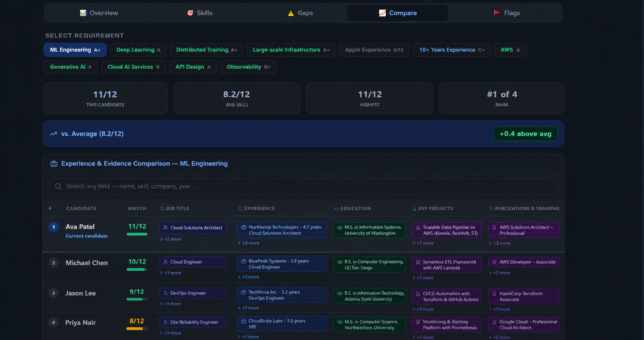Click the bar chart icon on Overview tab
The height and width of the screenshot is (340, 644).
pos(83,13)
